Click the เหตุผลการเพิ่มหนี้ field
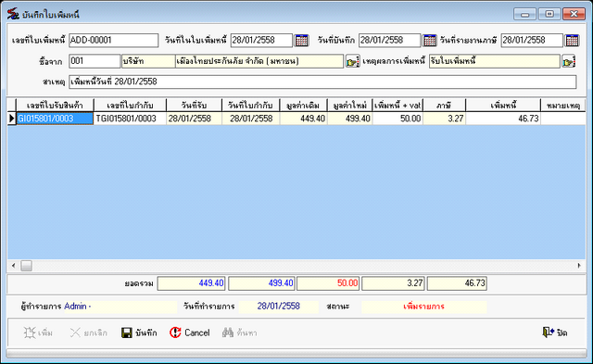This screenshot has height=364, width=593. (x=494, y=61)
